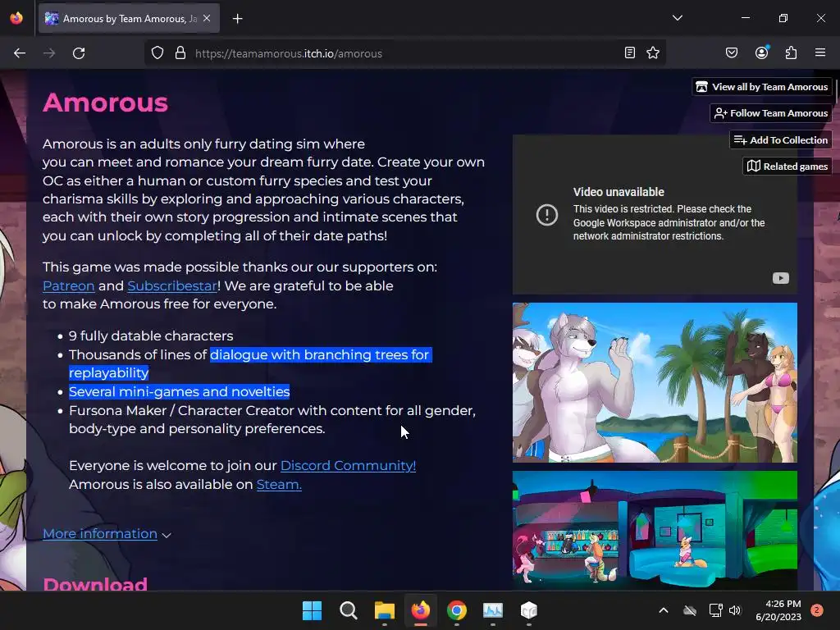Expand the list all tabs dropdown
The width and height of the screenshot is (840, 630).
click(x=678, y=18)
